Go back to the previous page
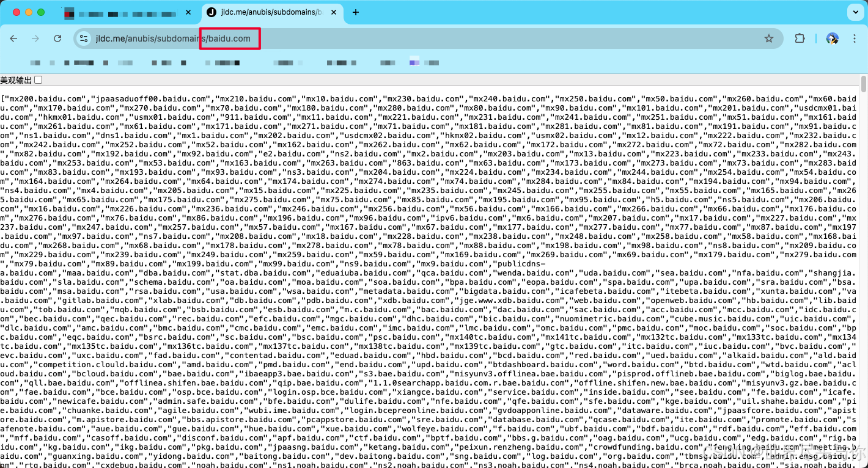 pyautogui.click(x=13, y=38)
